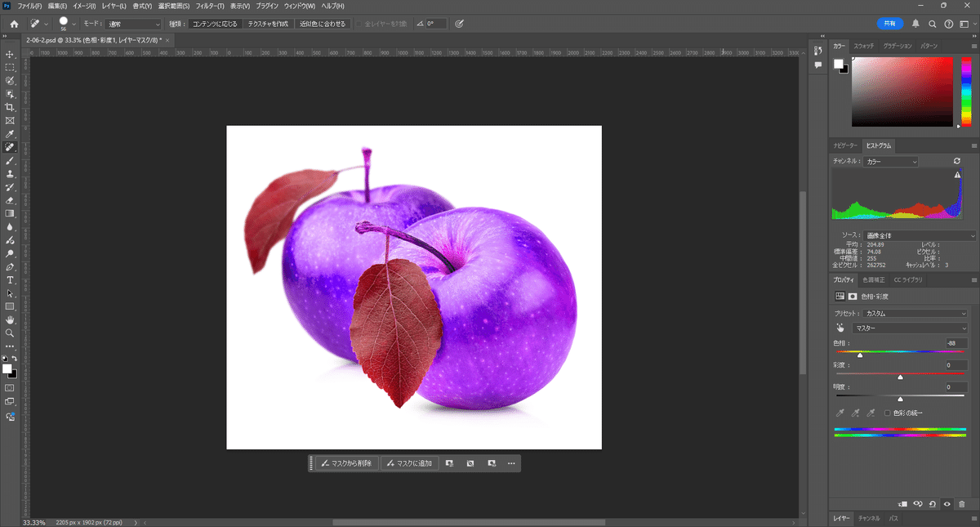Select the Zoom tool in toolbar
Screen dimensions: 980x527
click(10, 333)
